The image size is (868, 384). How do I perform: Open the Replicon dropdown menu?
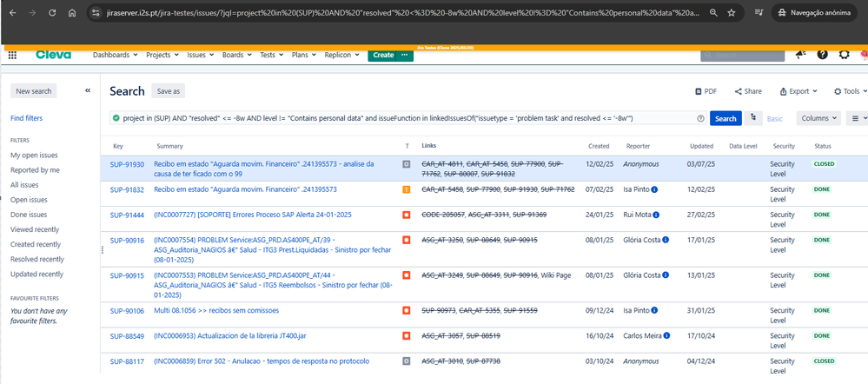point(342,55)
